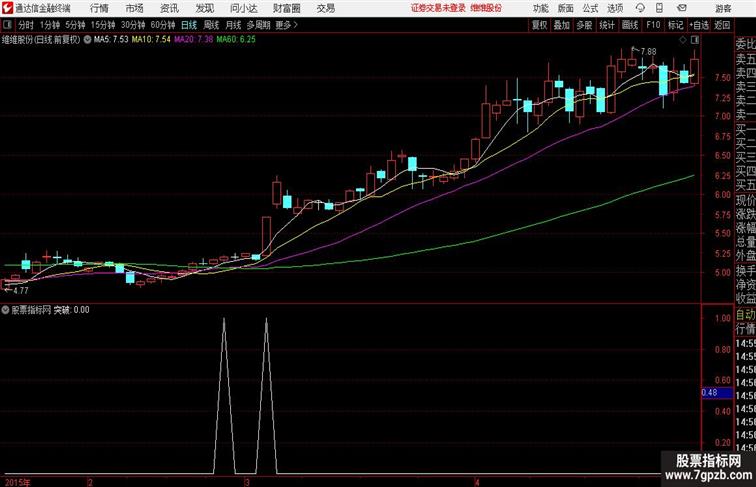
Task: Click the 多股 multi-stock button
Action: coord(584,25)
